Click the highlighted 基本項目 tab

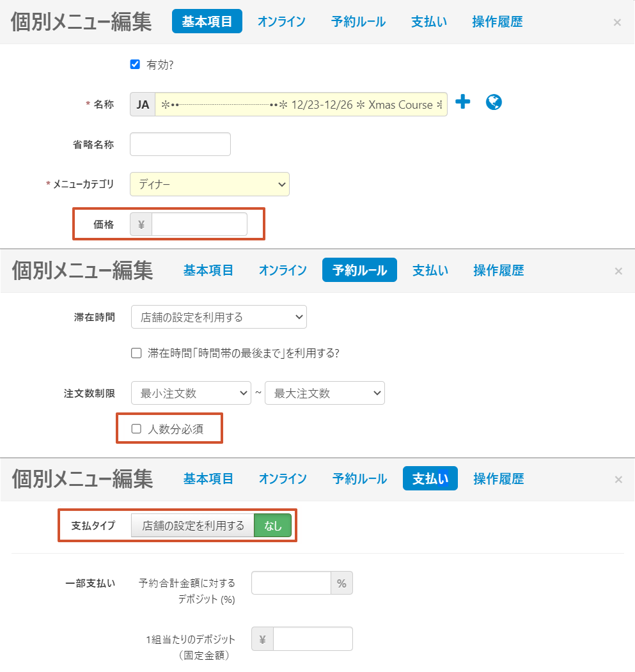[x=207, y=22]
